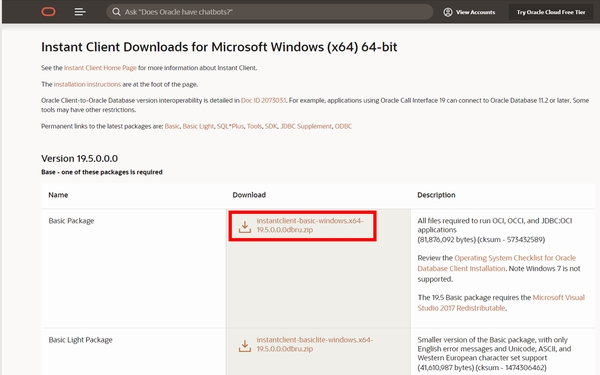This screenshot has width=600, height=375.
Task: Open the JDBC Supplement permanent link
Action: tap(306, 126)
